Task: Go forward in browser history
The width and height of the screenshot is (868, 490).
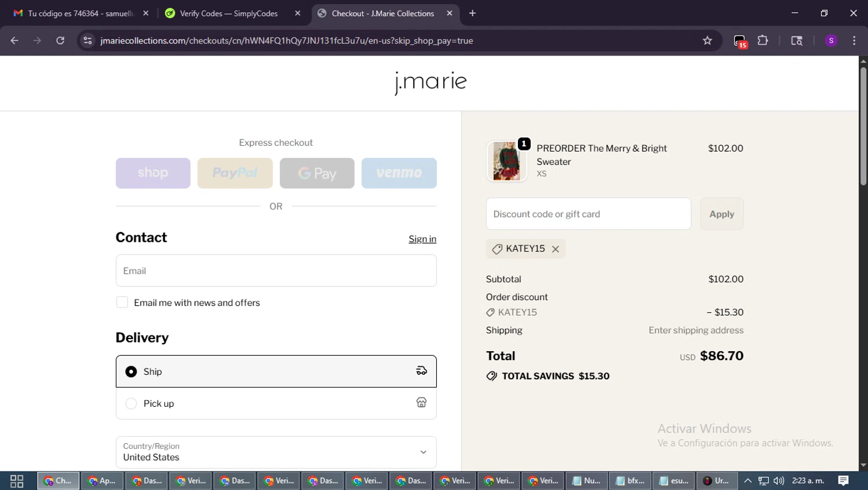Action: click(x=37, y=40)
